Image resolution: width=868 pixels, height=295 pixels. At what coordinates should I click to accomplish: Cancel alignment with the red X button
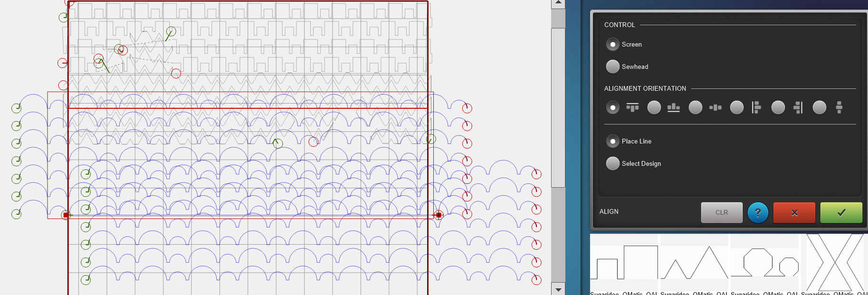pyautogui.click(x=794, y=212)
